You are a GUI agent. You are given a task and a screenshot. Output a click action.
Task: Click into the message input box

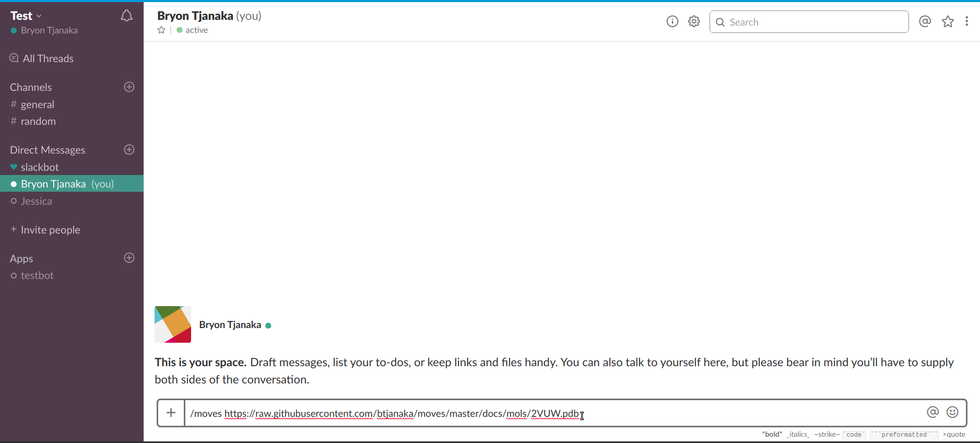coord(553,413)
